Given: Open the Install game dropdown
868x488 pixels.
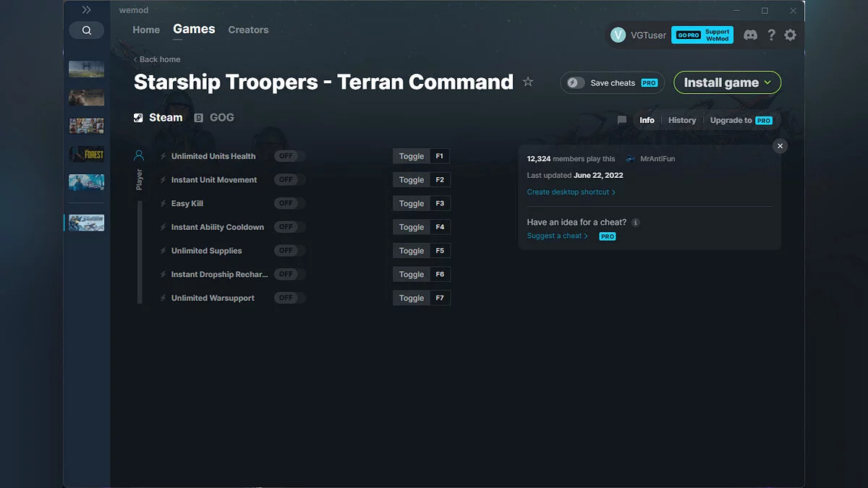Looking at the screenshot, I should coord(728,82).
